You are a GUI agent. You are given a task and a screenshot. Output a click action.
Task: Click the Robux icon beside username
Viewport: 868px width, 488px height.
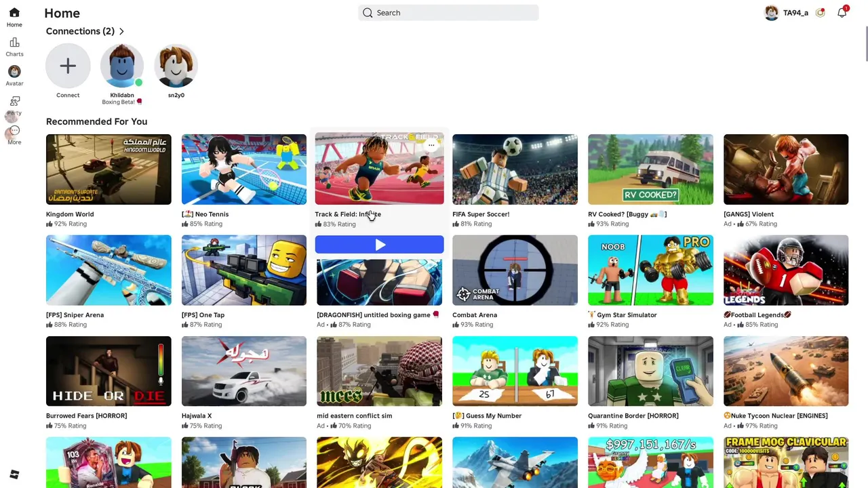click(820, 13)
